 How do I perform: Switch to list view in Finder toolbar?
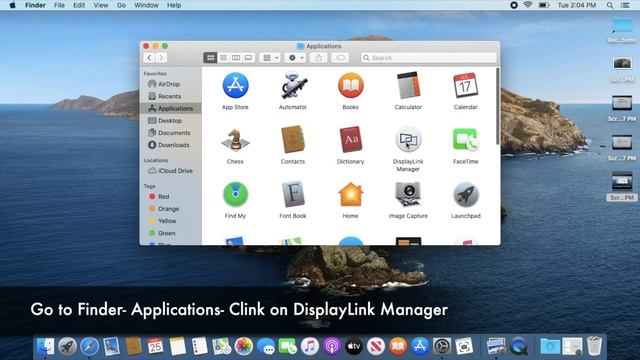(223, 58)
